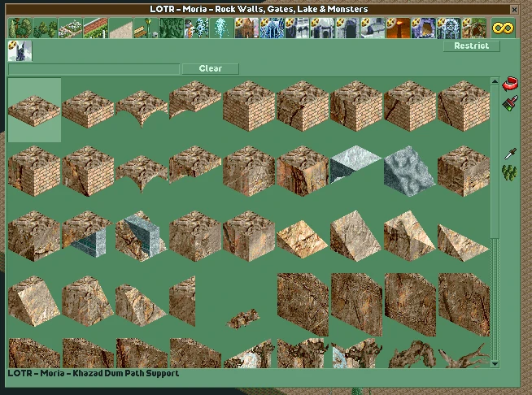The width and height of the screenshot is (532, 395).
Task: Select the highlighted flat rock slab piece
Action: (34, 111)
